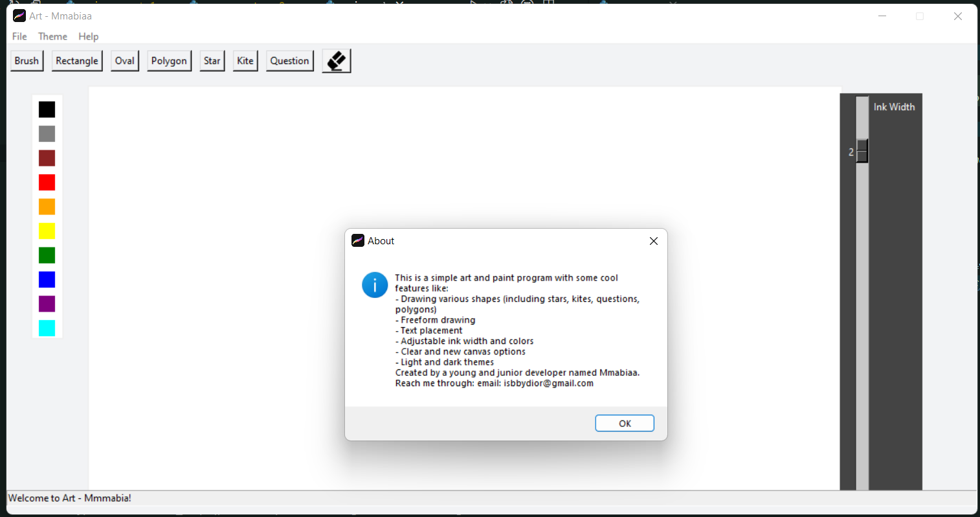Click the 'Text placement' feature line
980x517 pixels.
click(429, 330)
